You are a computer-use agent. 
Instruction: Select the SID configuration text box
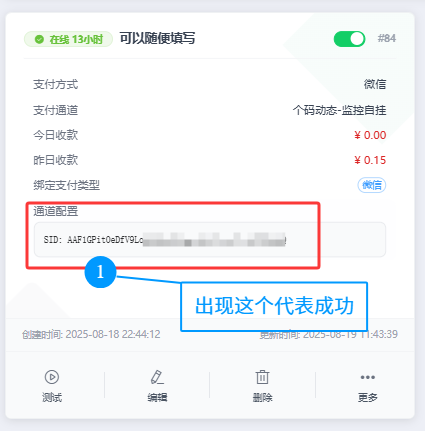[210, 240]
